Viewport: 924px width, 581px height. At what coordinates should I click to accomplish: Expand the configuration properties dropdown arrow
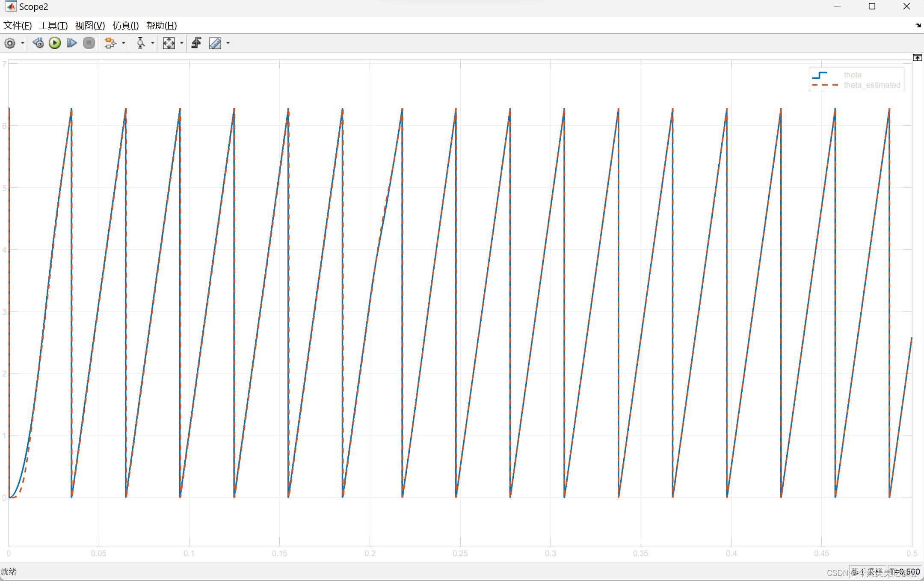click(x=23, y=43)
